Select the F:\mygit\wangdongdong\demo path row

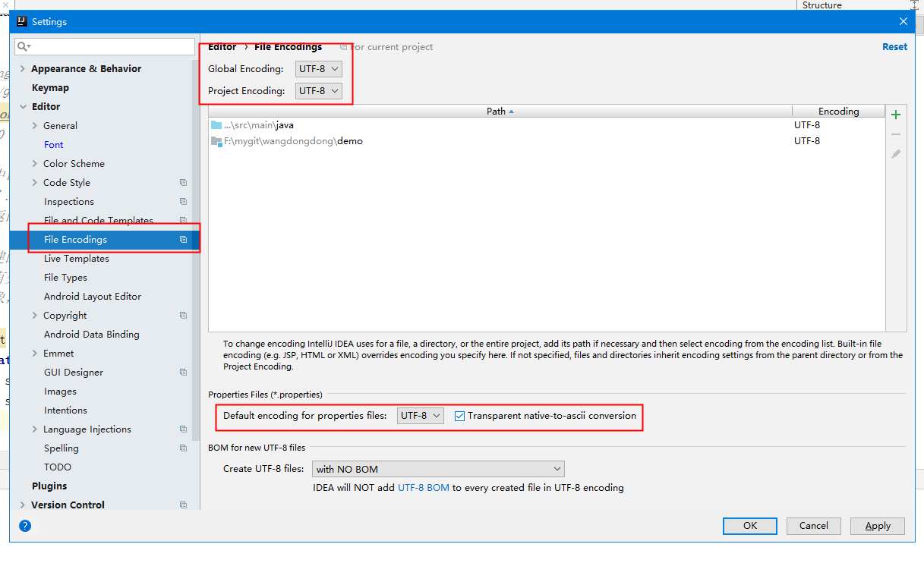547,141
